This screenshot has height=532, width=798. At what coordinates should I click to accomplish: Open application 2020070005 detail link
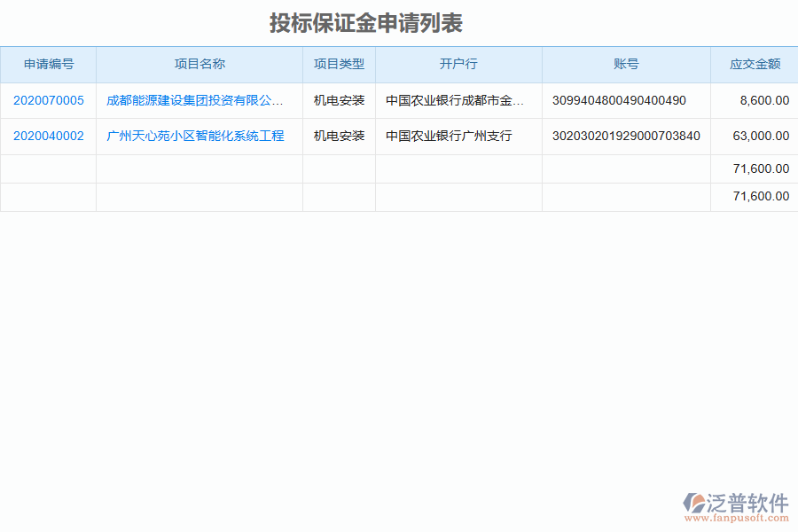tap(48, 100)
